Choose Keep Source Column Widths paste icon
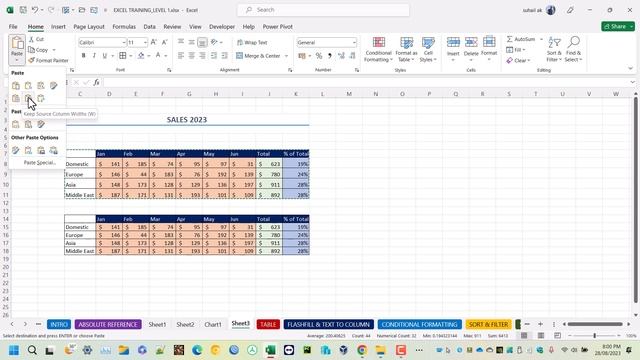 pyautogui.click(x=28, y=98)
